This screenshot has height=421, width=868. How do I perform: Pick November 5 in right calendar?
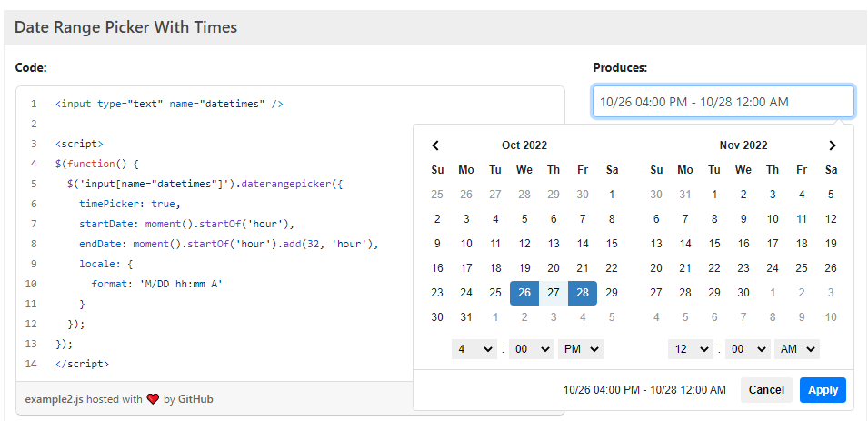coord(831,195)
